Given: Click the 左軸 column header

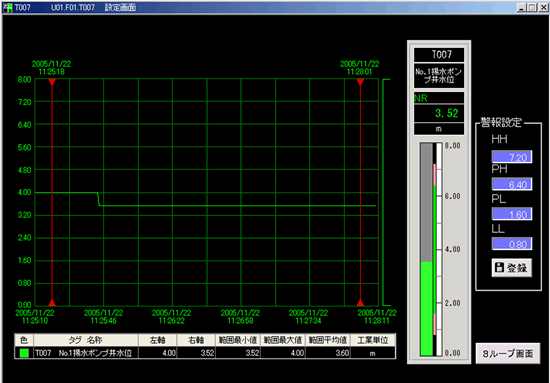Looking at the screenshot, I should click(x=157, y=340).
